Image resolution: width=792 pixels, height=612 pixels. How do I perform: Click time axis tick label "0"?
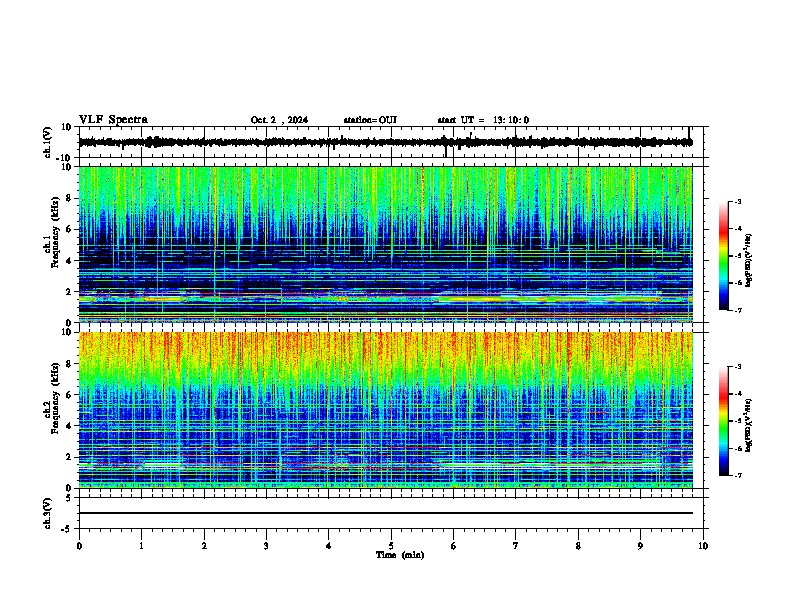pyautogui.click(x=79, y=546)
